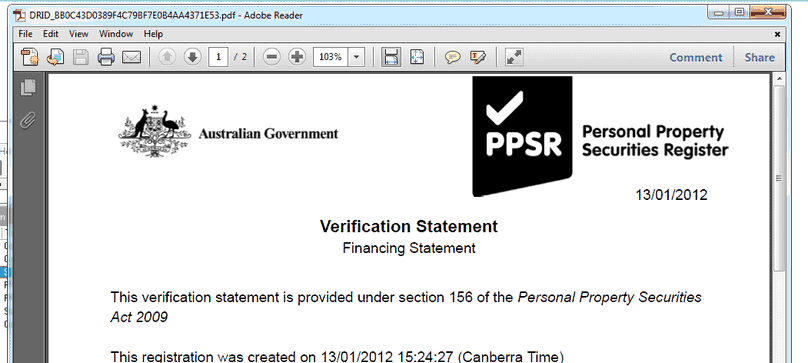
Task: Enter read mode with expand arrows
Action: tap(514, 57)
